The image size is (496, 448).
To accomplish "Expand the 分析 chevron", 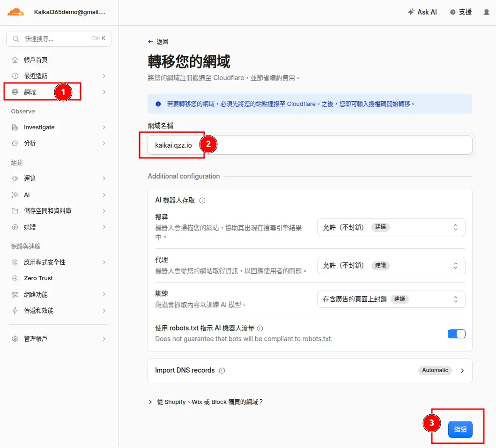I will tap(104, 143).
